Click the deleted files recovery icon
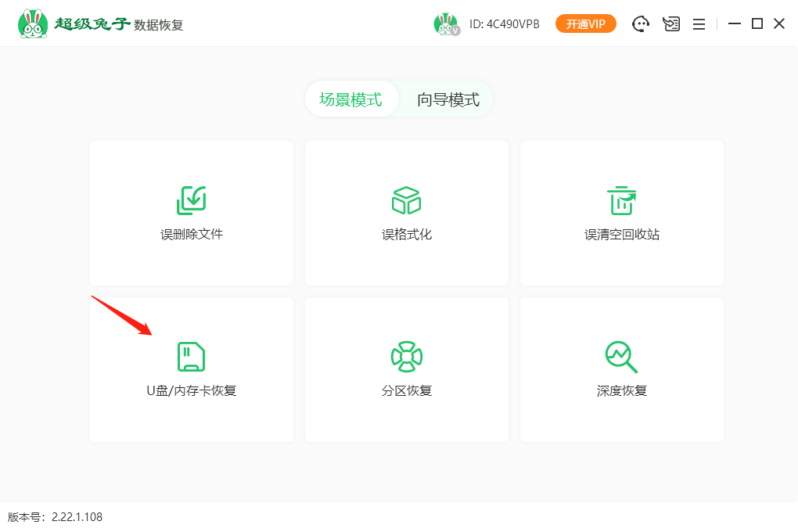The image size is (798, 532). click(191, 200)
